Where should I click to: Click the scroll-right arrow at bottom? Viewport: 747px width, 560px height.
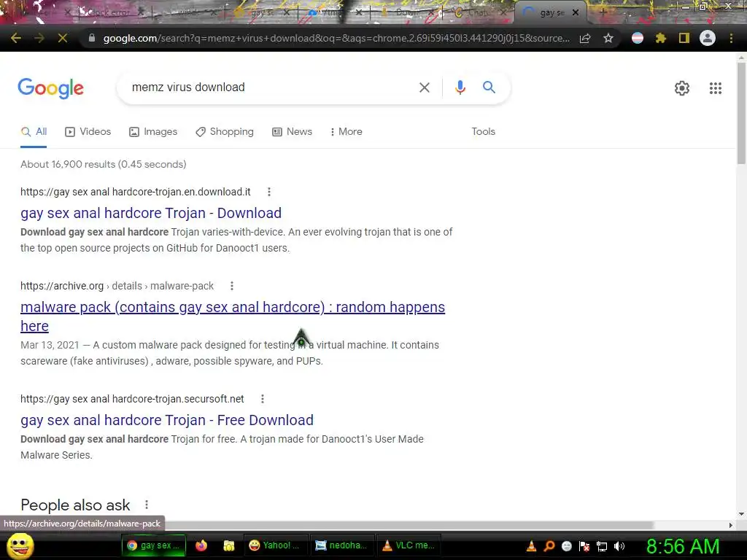click(x=731, y=525)
